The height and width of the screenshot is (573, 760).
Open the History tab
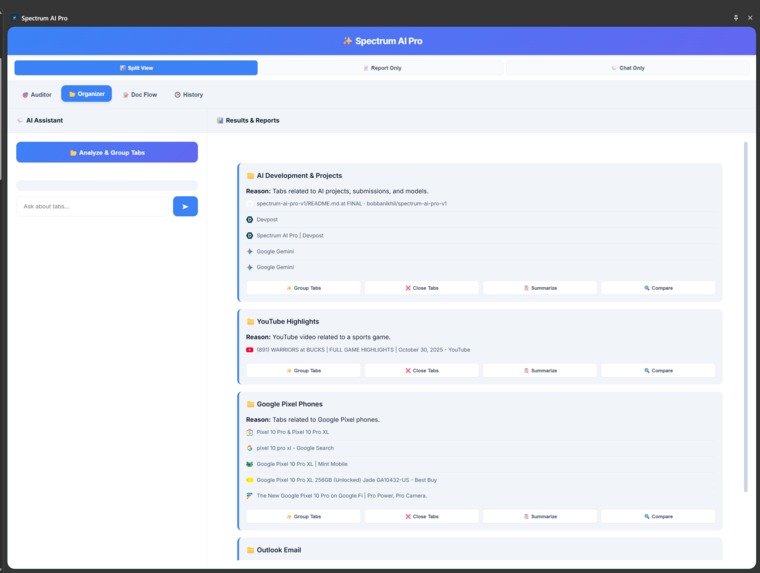tap(189, 95)
